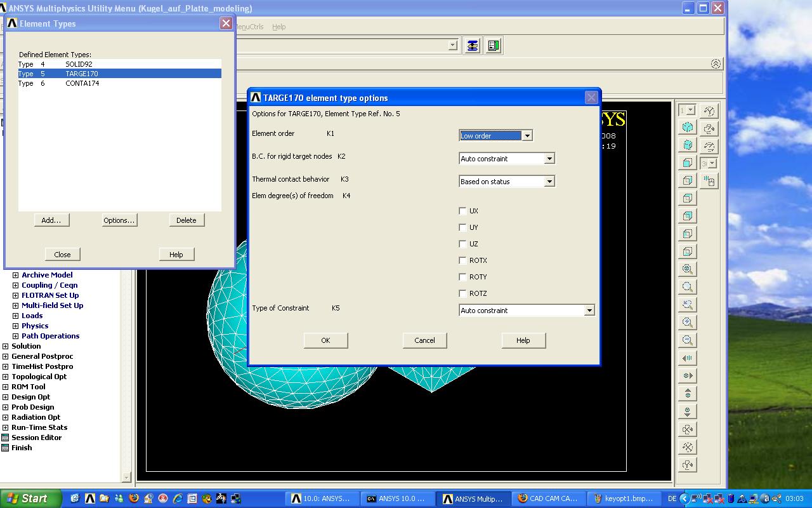
Task: Switch to the ANSYS 10.0 command window task
Action: (x=397, y=498)
